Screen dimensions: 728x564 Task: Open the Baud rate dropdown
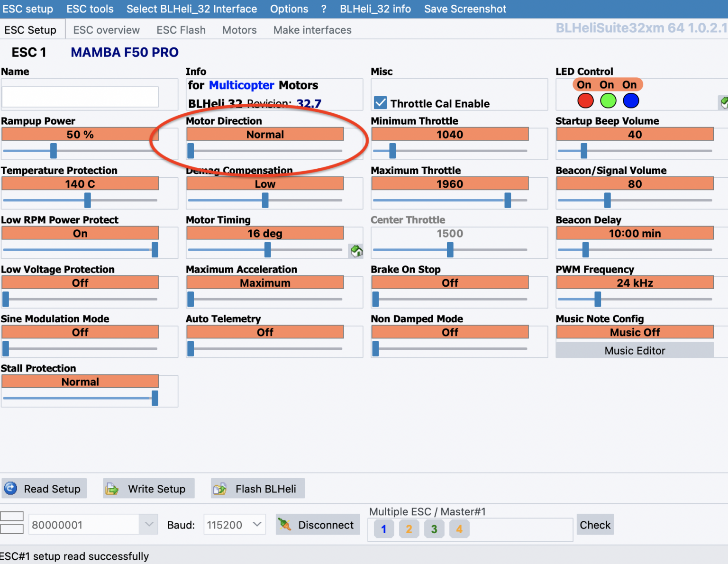(x=257, y=525)
